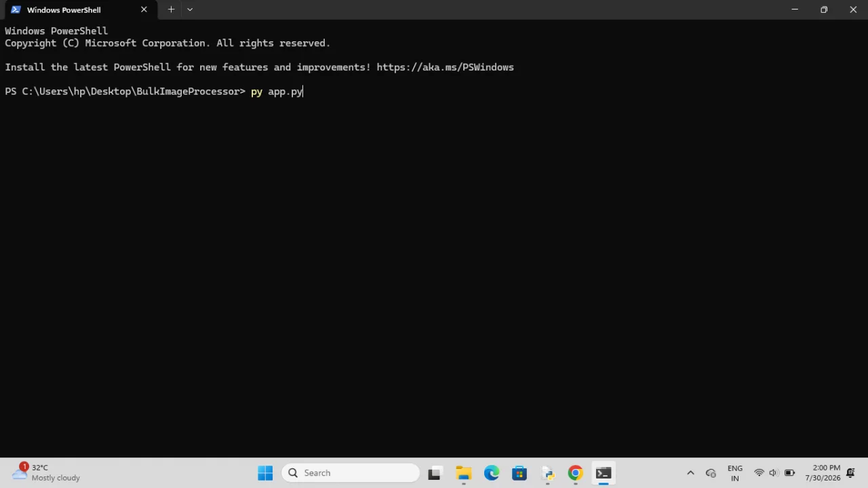868x488 pixels.
Task: Open Task View from the taskbar
Action: click(434, 473)
